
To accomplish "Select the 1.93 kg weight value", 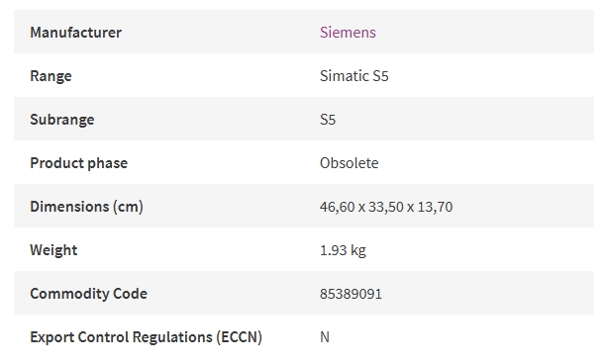I will [343, 250].
